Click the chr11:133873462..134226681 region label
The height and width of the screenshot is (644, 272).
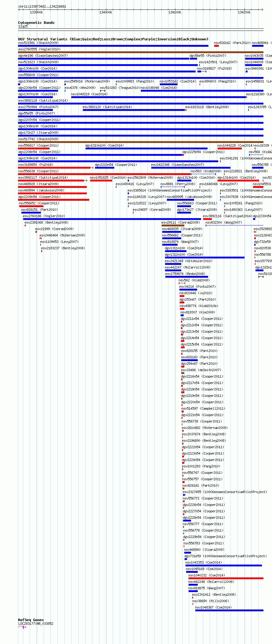click(42, 6)
